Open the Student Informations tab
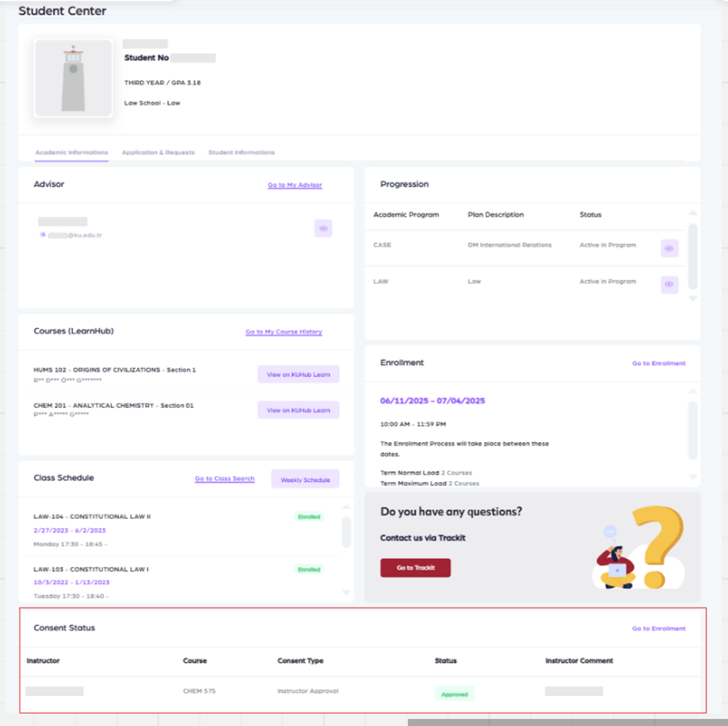The image size is (728, 726). [x=241, y=152]
